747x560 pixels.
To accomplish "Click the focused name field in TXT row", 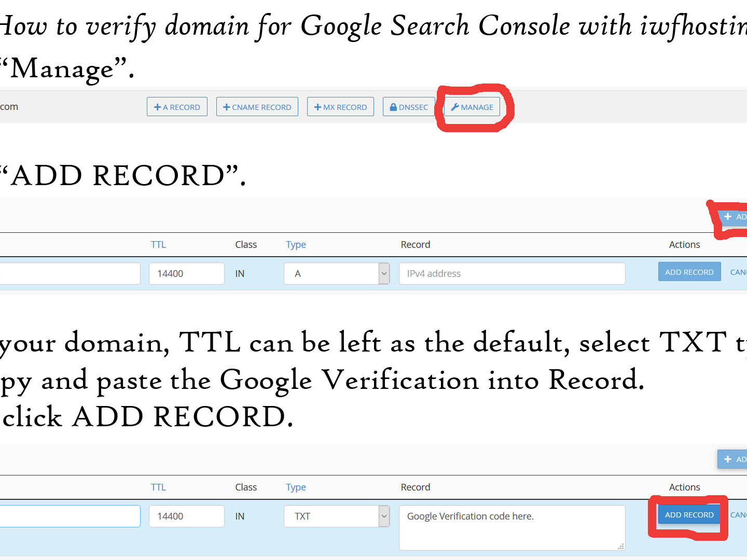I will (x=70, y=516).
